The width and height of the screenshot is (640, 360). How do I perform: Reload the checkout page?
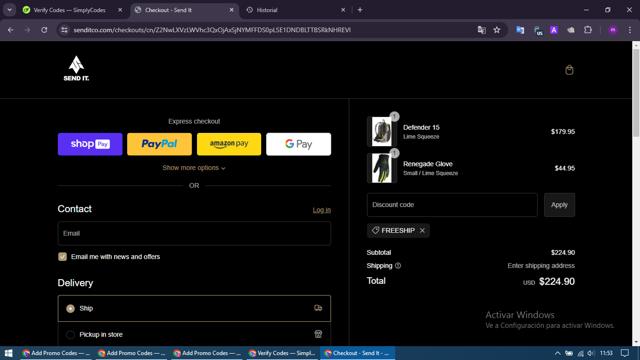(x=44, y=30)
